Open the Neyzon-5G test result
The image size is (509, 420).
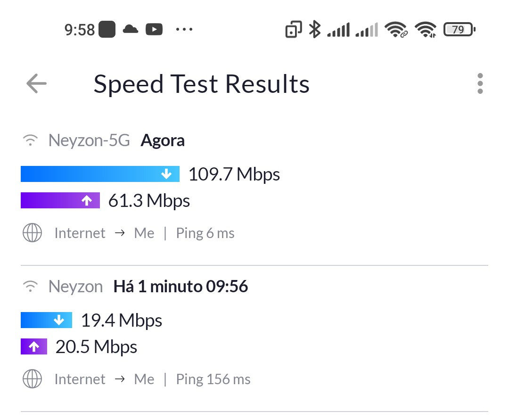coord(254,189)
